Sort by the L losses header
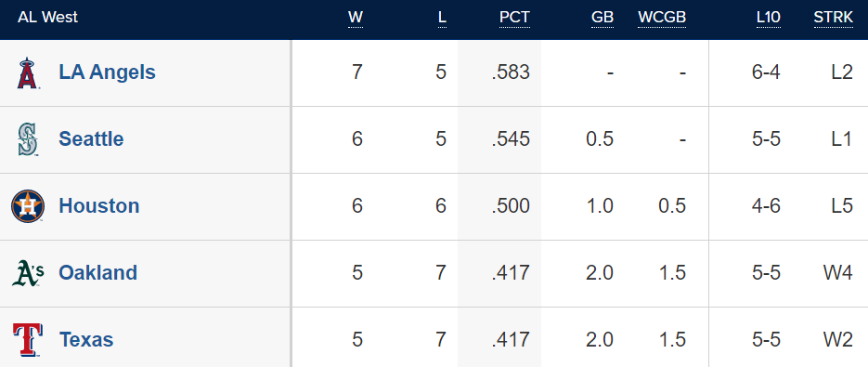The width and height of the screenshot is (868, 367). coord(442,18)
